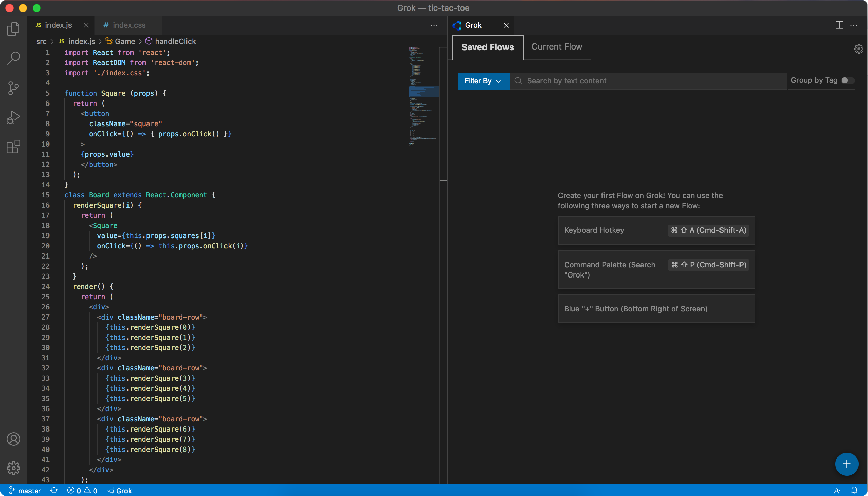Open errors and warnings problems indicator

(x=82, y=491)
